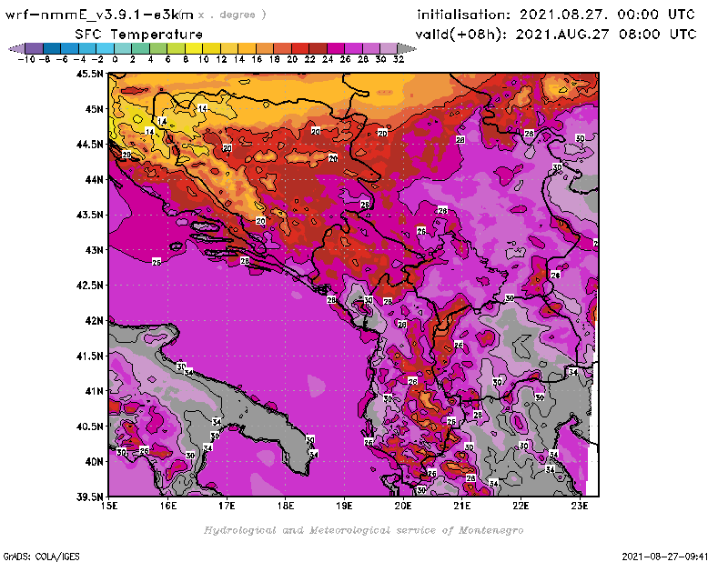Click the model name 'wrf-nmmE_v3.9.1-e3km' text

click(99, 15)
